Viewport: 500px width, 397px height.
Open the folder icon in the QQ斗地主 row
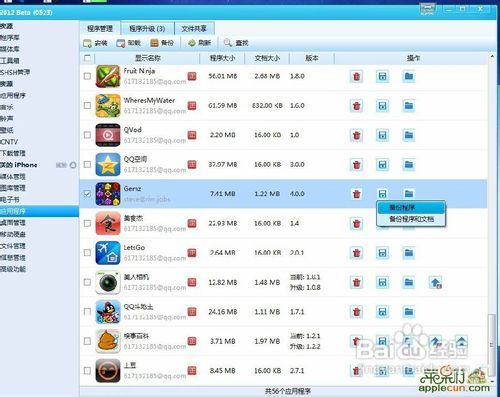point(409,312)
